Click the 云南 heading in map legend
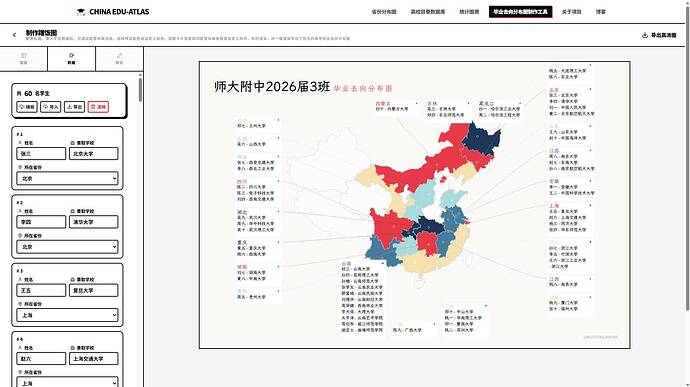The height and width of the screenshot is (387, 690). [346, 264]
